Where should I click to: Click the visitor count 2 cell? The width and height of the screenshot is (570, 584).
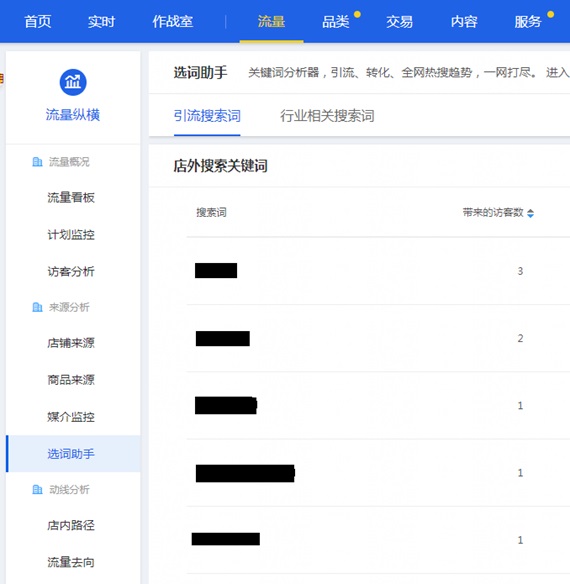(x=520, y=338)
